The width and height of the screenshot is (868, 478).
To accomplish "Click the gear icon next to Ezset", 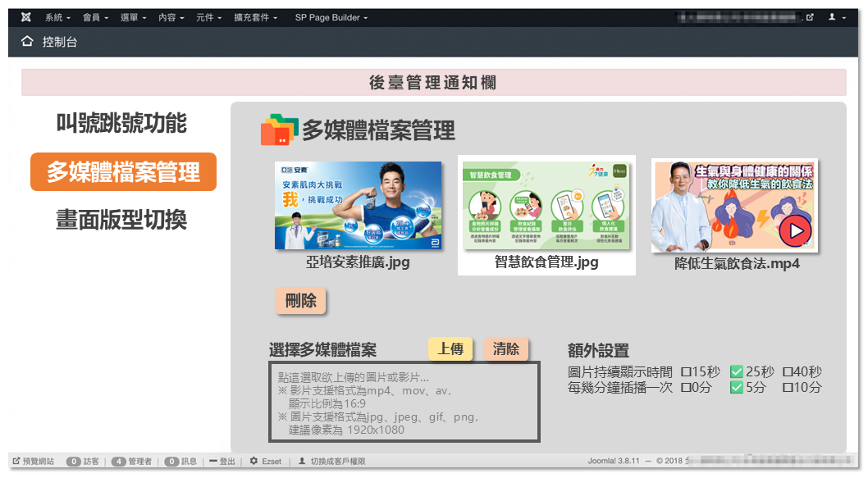I will point(254,461).
